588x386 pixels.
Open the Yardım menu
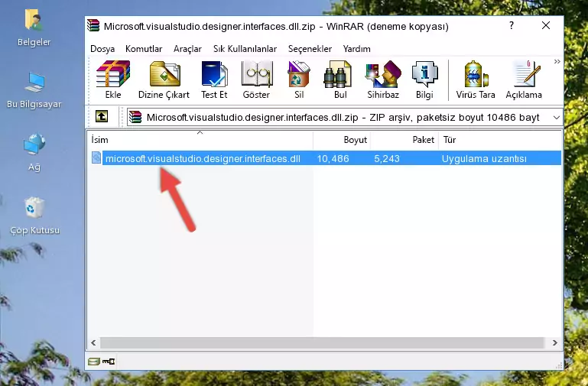point(356,49)
